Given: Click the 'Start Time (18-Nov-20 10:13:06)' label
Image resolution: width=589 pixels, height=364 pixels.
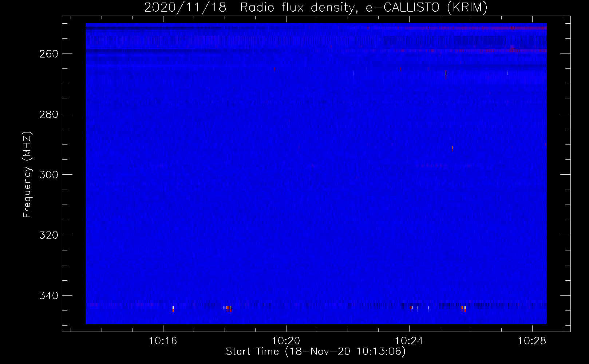Looking at the screenshot, I should pos(316,352).
